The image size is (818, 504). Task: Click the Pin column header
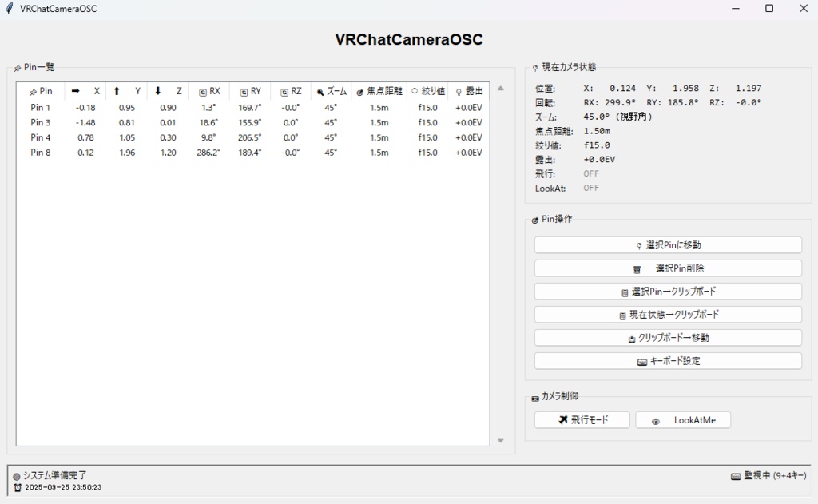(41, 91)
